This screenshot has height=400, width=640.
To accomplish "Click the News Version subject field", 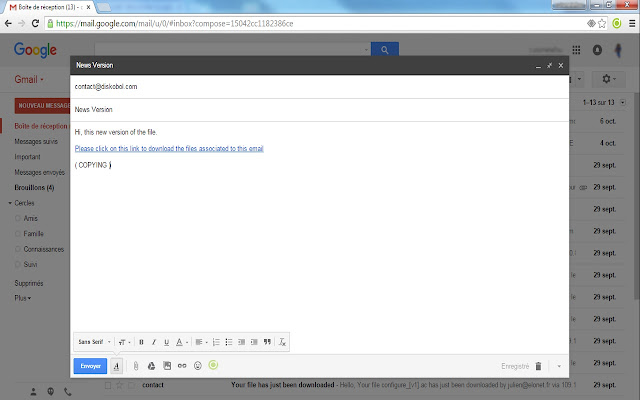I will tap(320, 110).
